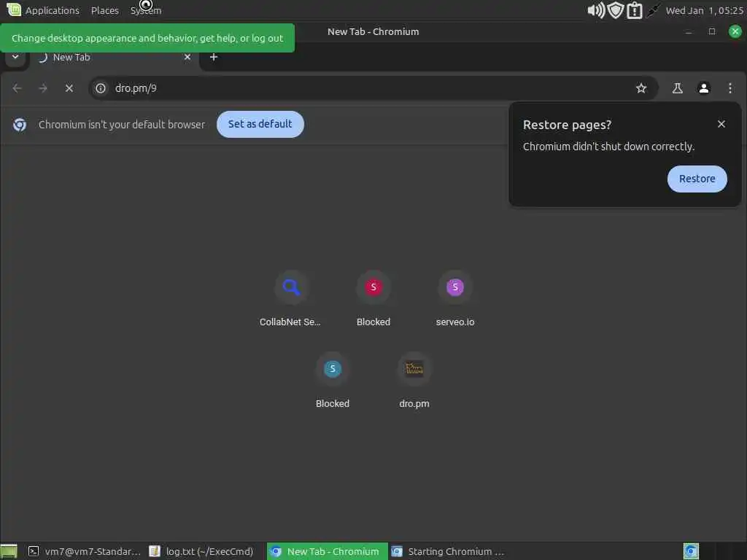
Task: Close Chromium with green X button
Action: (735, 31)
